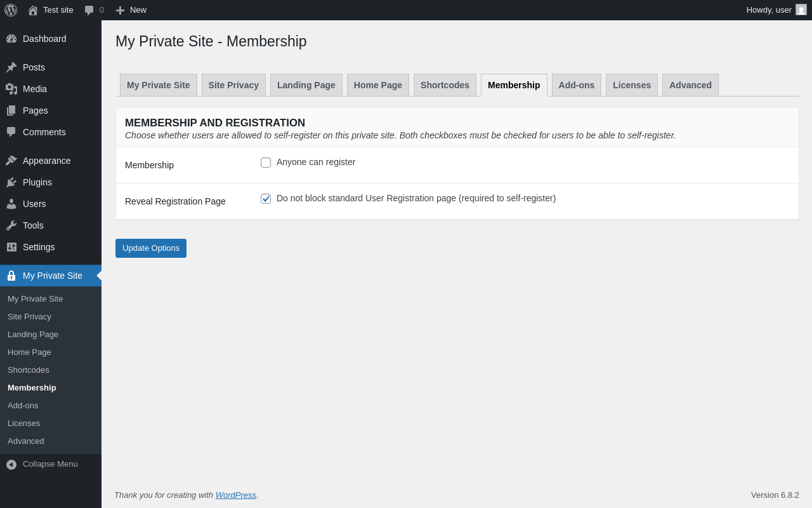
Task: Click the plus icon next to New
Action: (x=120, y=10)
